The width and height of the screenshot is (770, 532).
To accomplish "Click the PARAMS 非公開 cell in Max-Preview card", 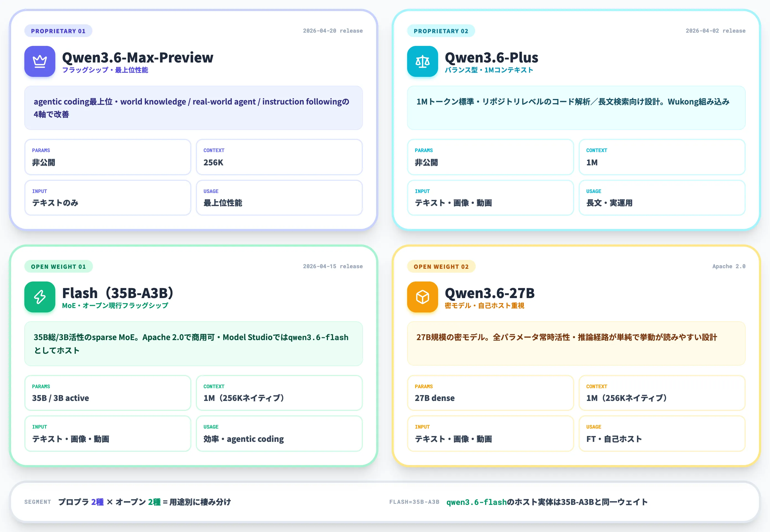I will click(108, 157).
